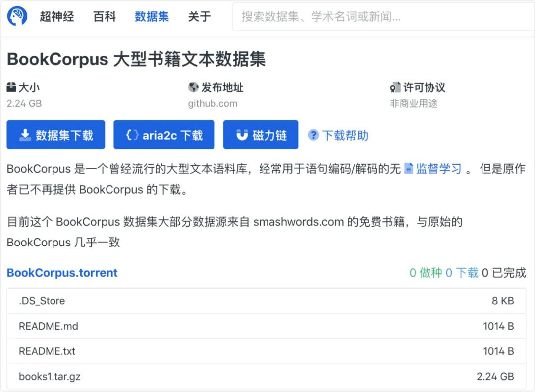Click the 超神经 brain logo icon
The image size is (535, 392).
point(17,16)
